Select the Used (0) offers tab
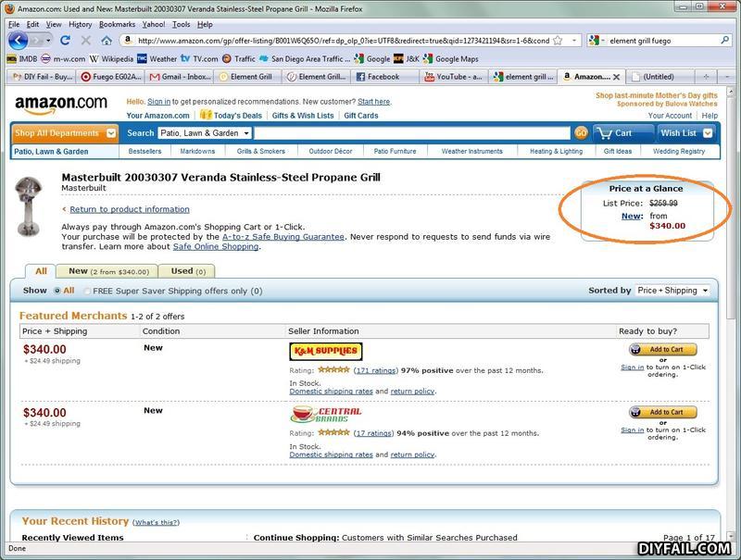Image resolution: width=741 pixels, height=560 pixels. pyautogui.click(x=188, y=271)
